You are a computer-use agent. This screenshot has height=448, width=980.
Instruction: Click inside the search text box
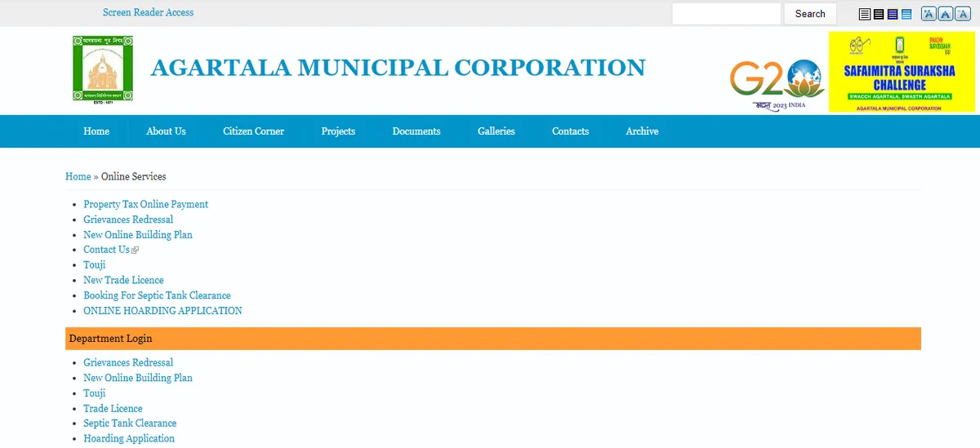726,14
